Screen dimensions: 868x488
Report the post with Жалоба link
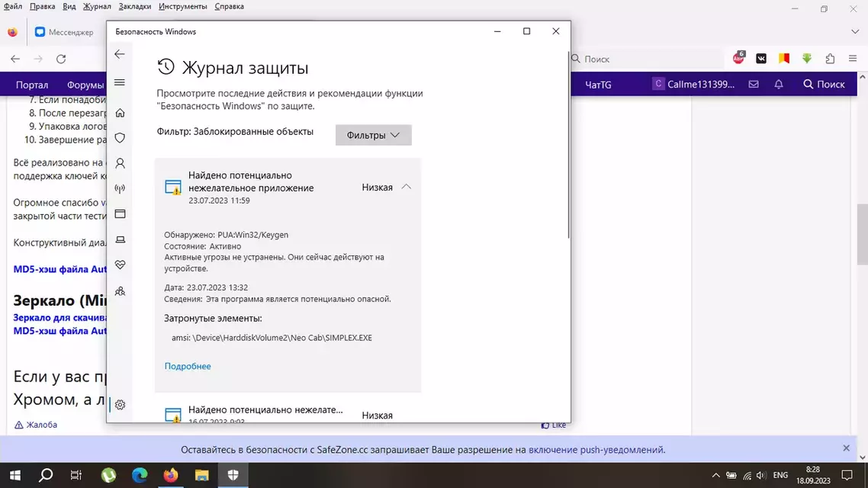coord(35,425)
